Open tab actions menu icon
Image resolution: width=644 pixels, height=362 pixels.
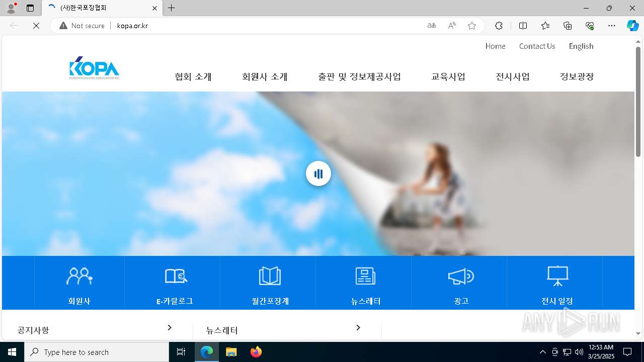tap(30, 8)
